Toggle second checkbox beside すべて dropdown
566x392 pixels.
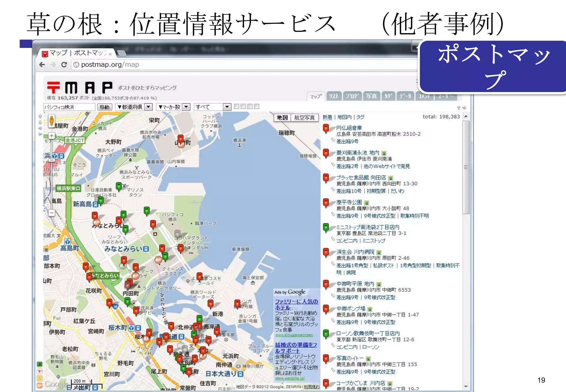tap(243, 106)
